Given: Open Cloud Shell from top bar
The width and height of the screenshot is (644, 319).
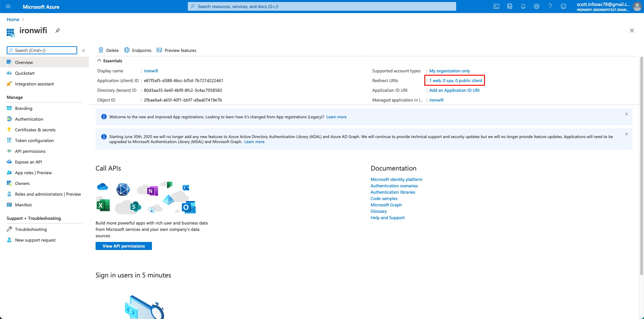Looking at the screenshot, I should (496, 6).
